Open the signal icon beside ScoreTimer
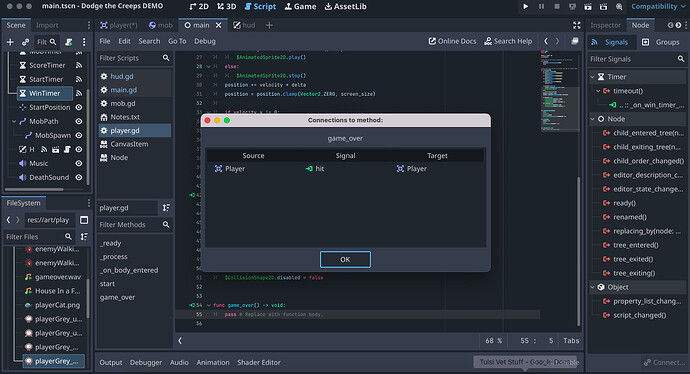 click(79, 65)
